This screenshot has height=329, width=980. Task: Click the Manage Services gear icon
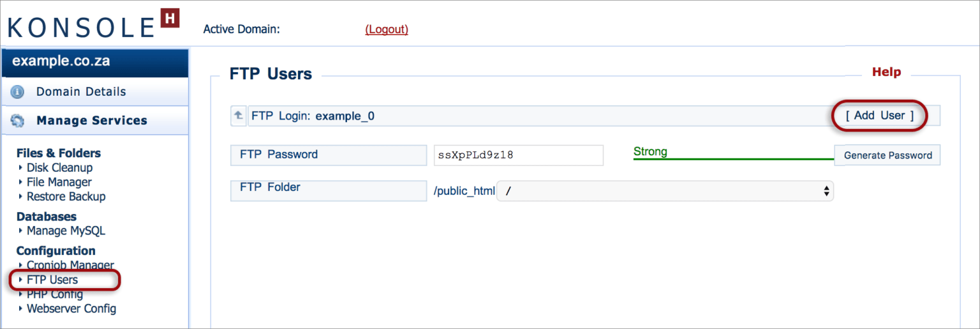point(17,121)
